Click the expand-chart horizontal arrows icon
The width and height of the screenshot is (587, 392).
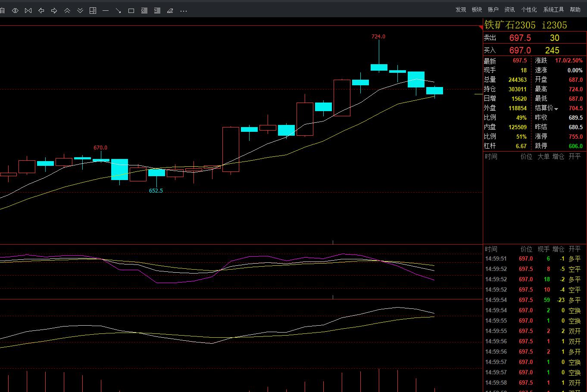15,10
